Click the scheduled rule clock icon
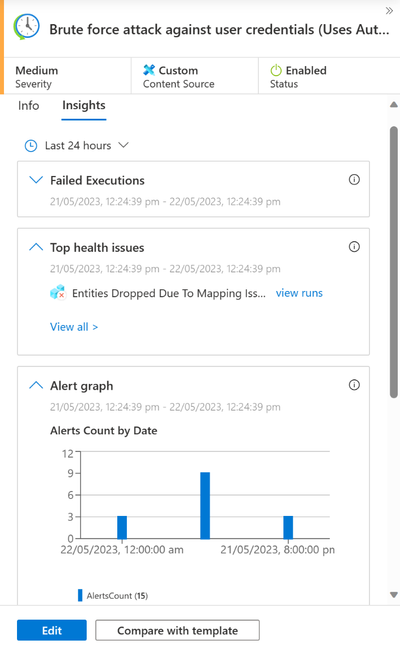The height and width of the screenshot is (650, 400). [x=27, y=27]
